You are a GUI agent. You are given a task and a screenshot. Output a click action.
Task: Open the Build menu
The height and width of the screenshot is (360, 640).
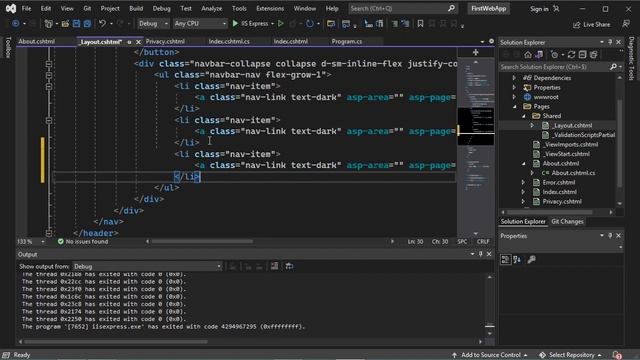[x=136, y=8]
